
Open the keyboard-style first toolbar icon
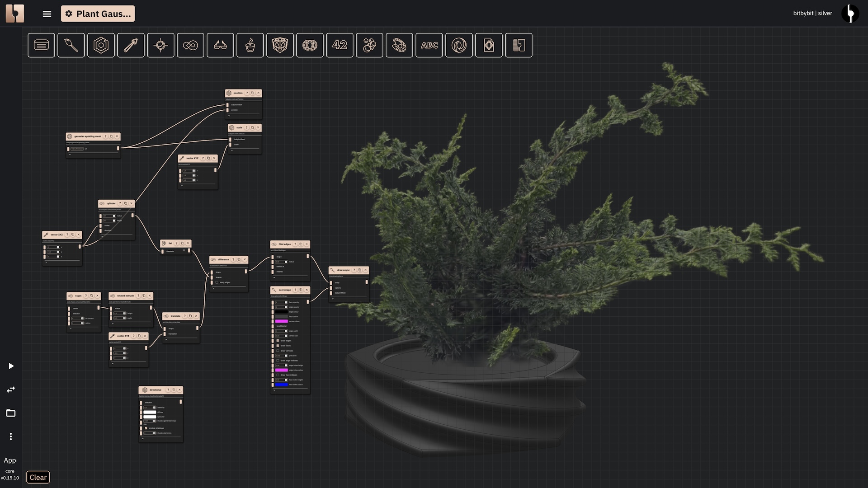41,45
